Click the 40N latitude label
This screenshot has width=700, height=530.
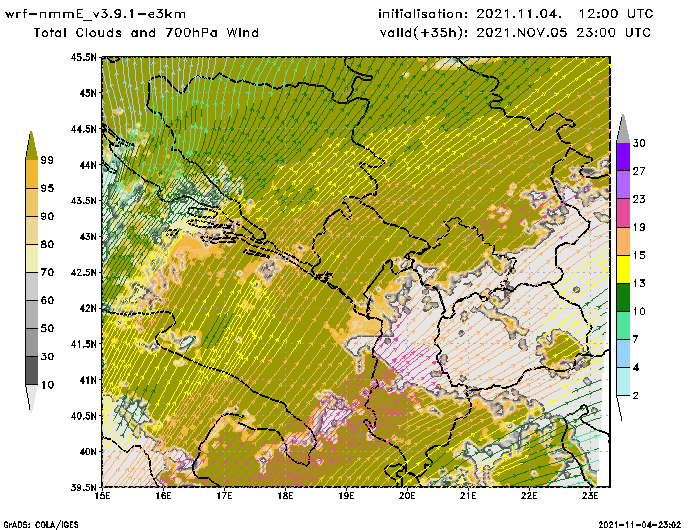(x=88, y=451)
